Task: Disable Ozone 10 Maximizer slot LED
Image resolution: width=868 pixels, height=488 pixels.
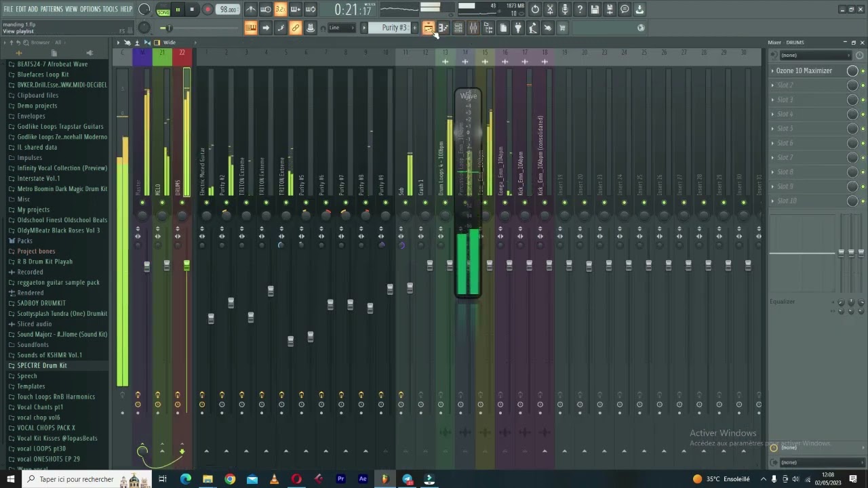Action: [863, 70]
